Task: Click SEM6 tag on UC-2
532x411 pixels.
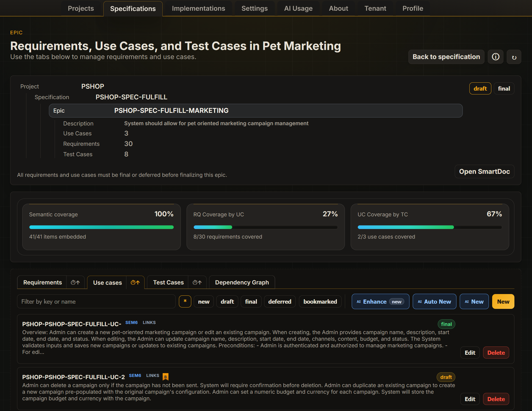Action: (135, 376)
